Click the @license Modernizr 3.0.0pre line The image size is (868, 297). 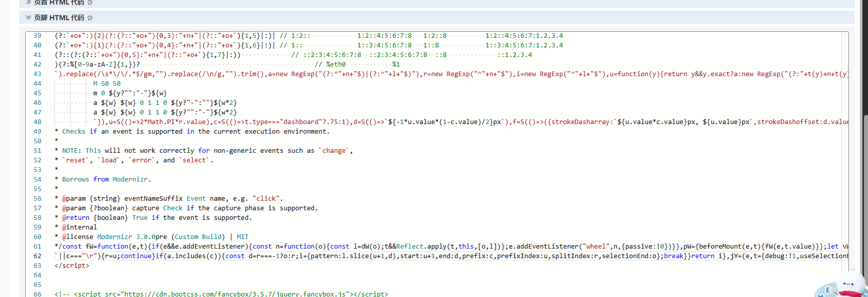151,237
